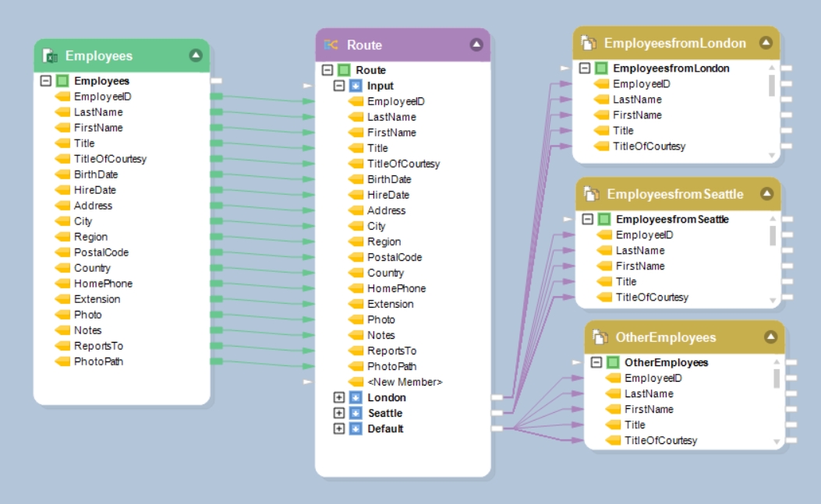This screenshot has width=821, height=504.
Task: Click the blue Seattle output node icon
Action: point(356,413)
